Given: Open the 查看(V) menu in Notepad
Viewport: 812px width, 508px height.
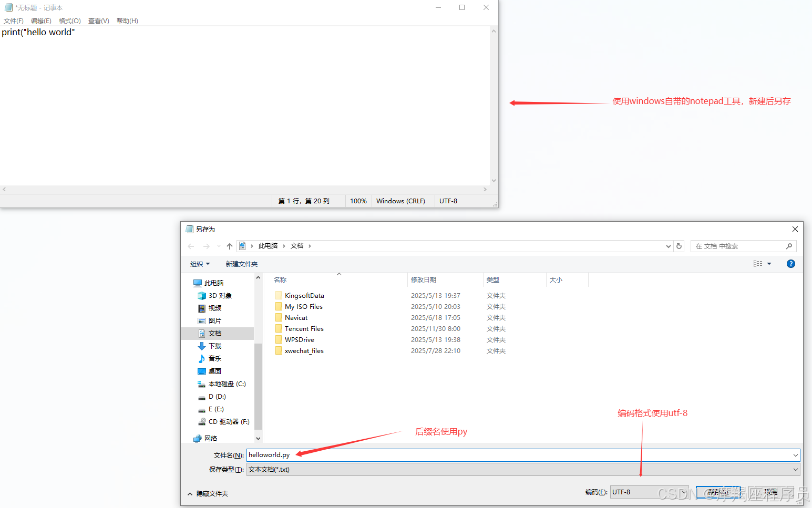Looking at the screenshot, I should (99, 21).
